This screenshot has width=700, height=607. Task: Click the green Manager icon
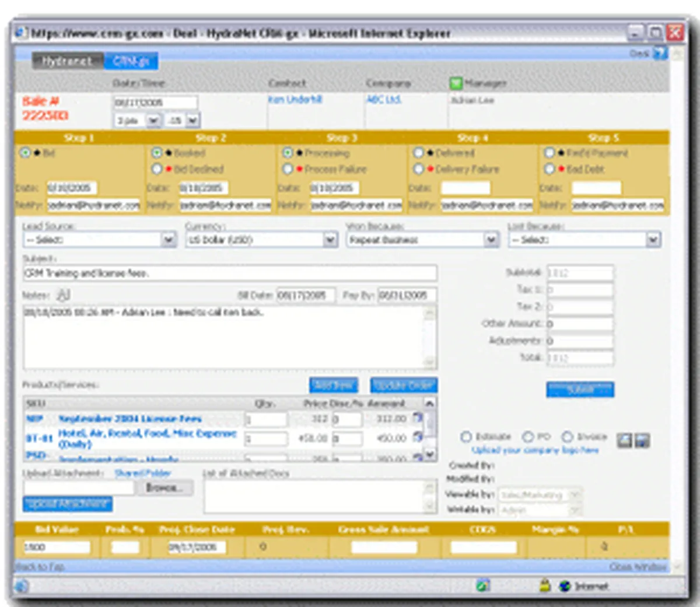(456, 83)
